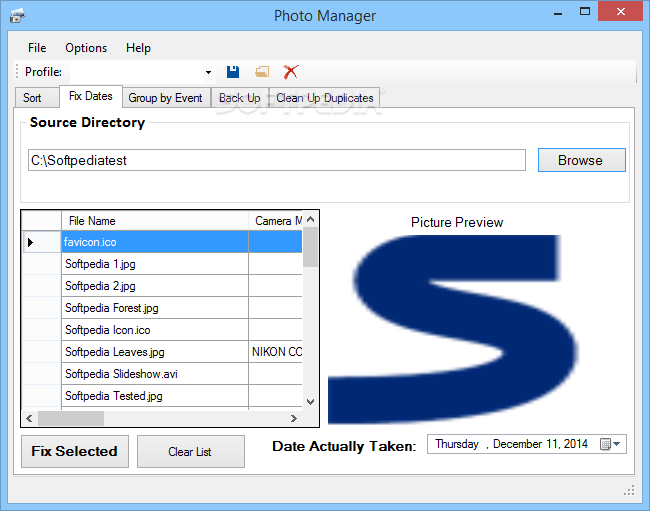650x511 pixels.
Task: Switch to Group by Event tab
Action: pos(165,98)
